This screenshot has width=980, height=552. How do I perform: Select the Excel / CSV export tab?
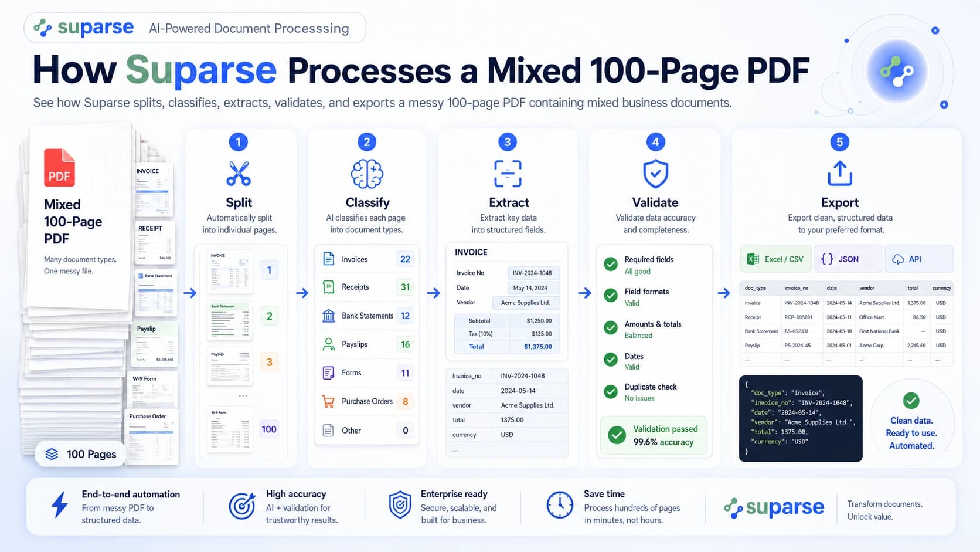point(775,259)
